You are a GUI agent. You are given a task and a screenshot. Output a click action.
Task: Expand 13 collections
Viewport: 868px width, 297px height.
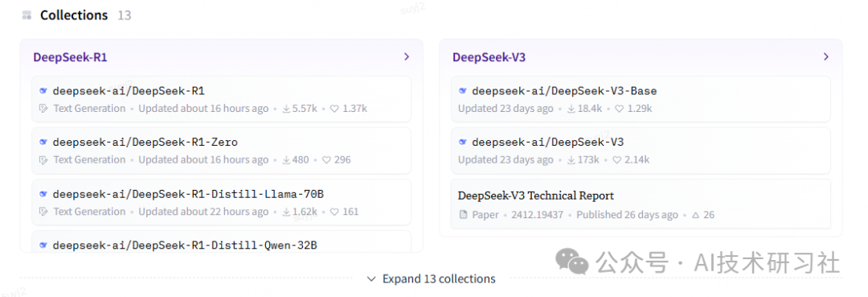tap(432, 278)
